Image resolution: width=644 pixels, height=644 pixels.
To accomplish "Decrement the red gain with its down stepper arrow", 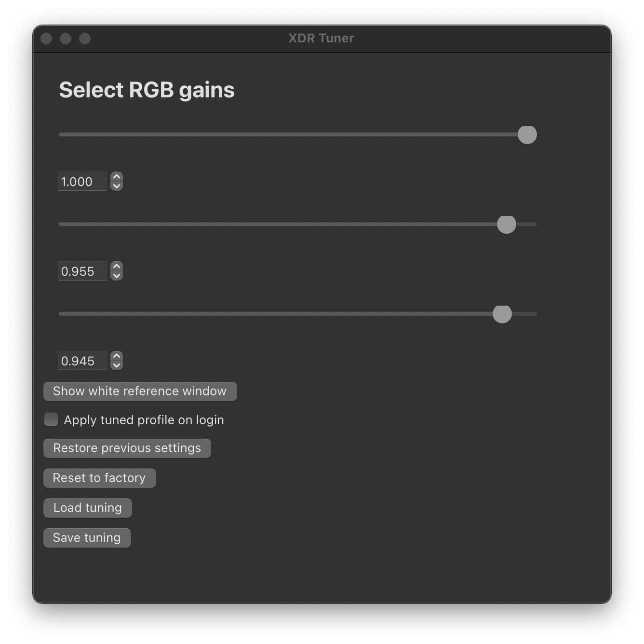I will tap(116, 186).
